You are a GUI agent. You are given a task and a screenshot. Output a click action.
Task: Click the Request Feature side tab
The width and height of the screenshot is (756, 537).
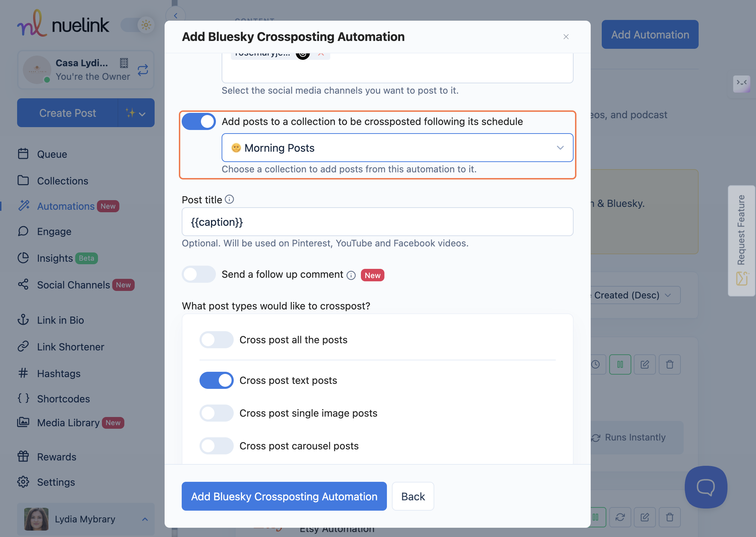pos(742,241)
